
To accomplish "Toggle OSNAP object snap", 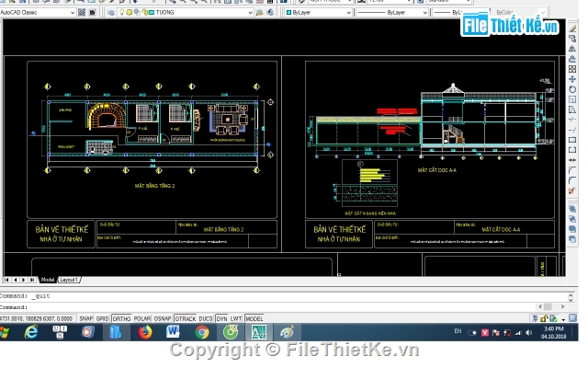I will (163, 319).
